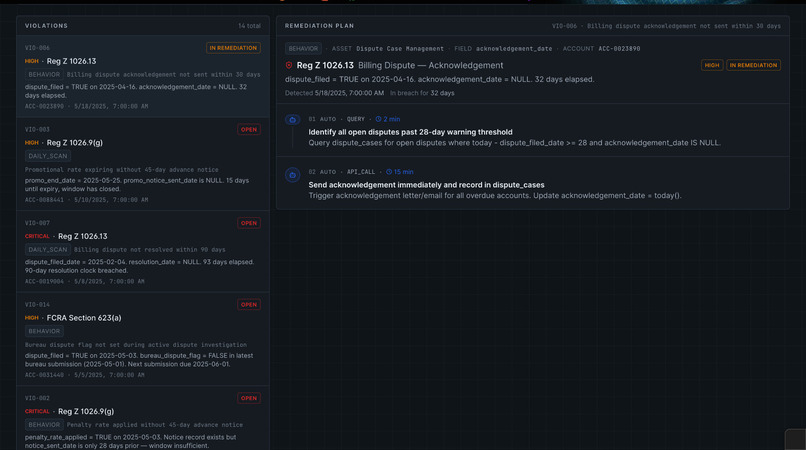Click 'In breach for 32 days' text
Viewport: 806px width, 450px height.
pyautogui.click(x=422, y=93)
